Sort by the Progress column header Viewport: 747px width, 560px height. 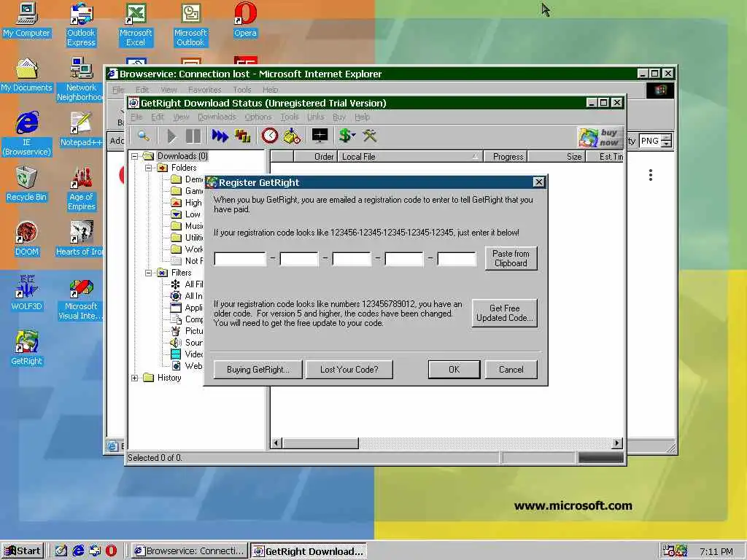pyautogui.click(x=506, y=157)
